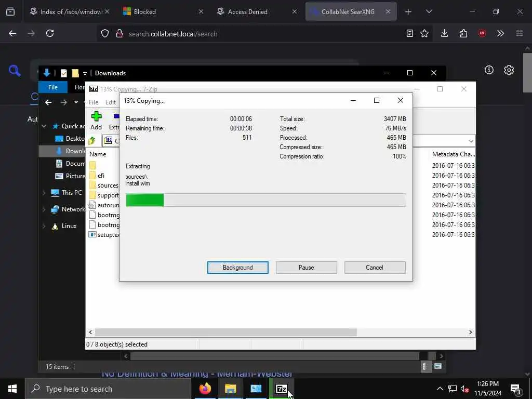532x399 pixels.
Task: Open the 7-Zip Edit menu
Action: tap(110, 102)
